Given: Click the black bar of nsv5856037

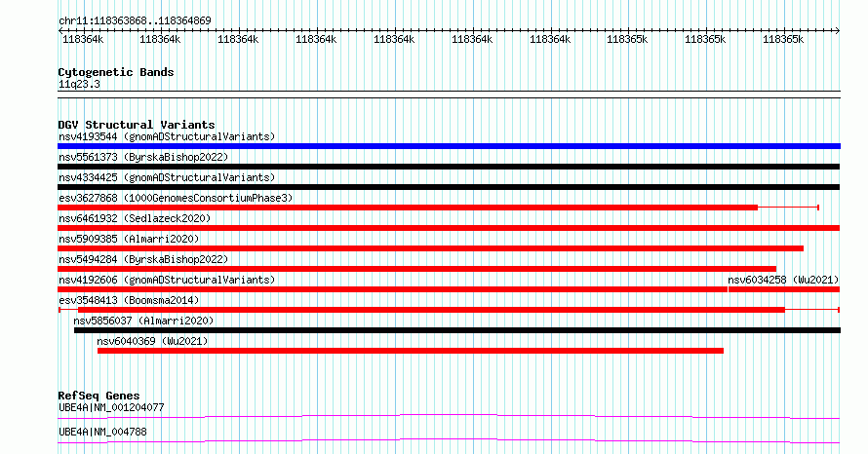Looking at the screenshot, I should point(457,330).
